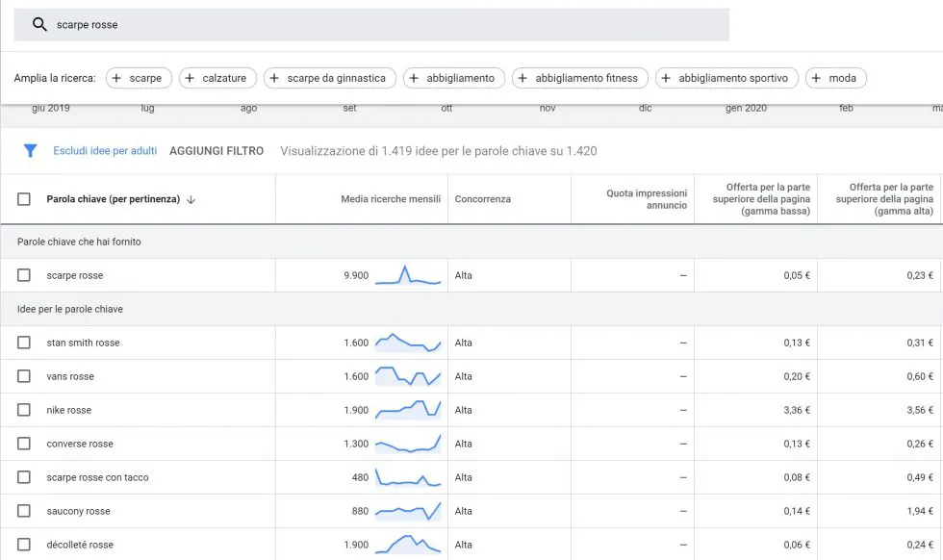Click Escludi idee per adulti filter link
Image resolution: width=943 pixels, height=560 pixels.
click(x=105, y=151)
